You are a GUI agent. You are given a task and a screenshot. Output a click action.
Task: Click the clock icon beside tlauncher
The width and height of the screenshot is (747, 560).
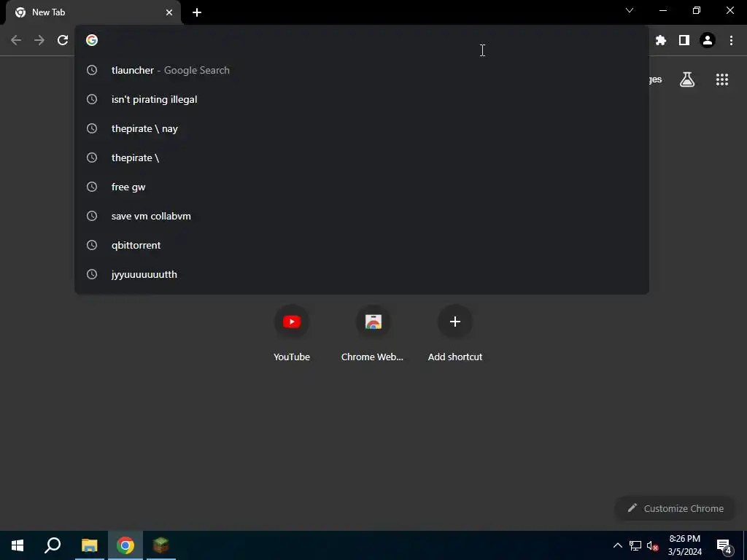(92, 70)
